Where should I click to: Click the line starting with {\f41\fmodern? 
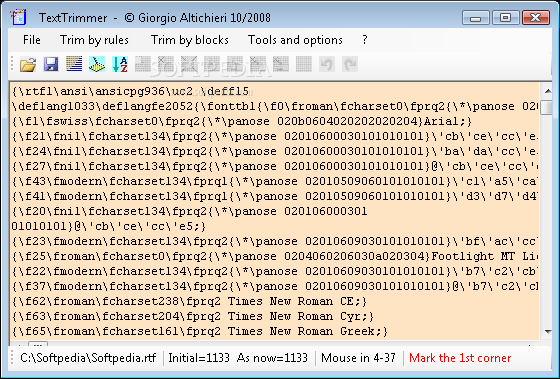click(x=274, y=196)
